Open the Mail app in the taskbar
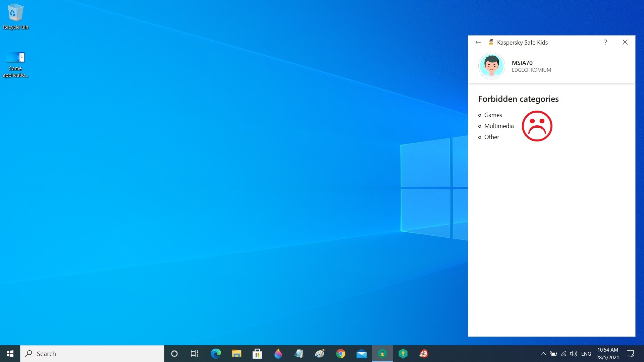This screenshot has height=362, width=644. (361, 354)
